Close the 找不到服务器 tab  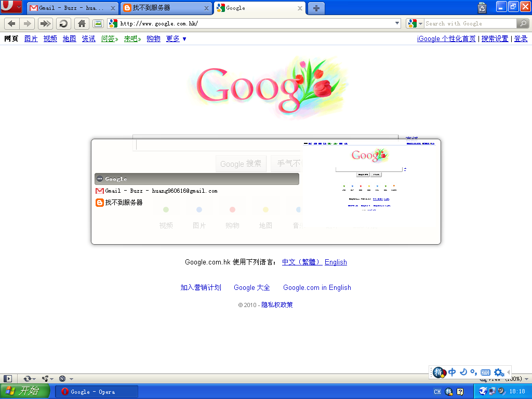[x=206, y=8]
